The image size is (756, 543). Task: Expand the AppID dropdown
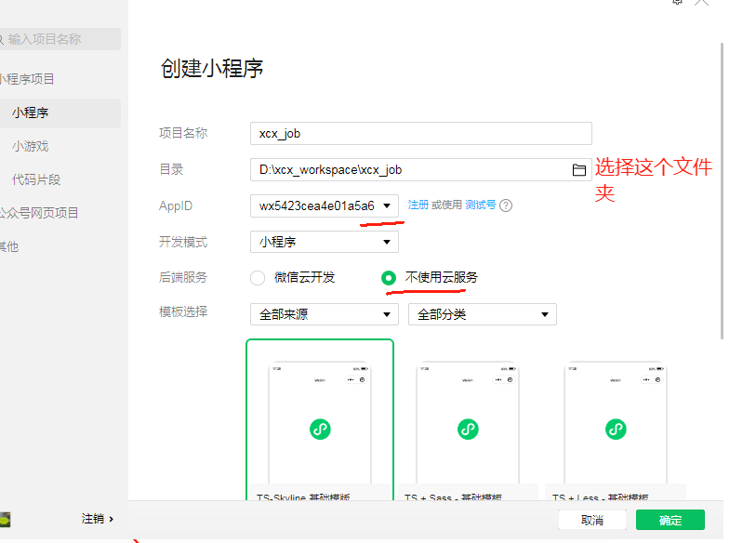pos(324,205)
